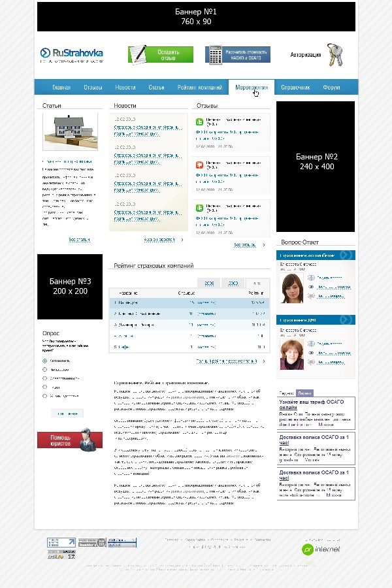Viewport: 392px width, 588px height.
Task: Open Справочник in the navigation bar
Action: point(295,88)
